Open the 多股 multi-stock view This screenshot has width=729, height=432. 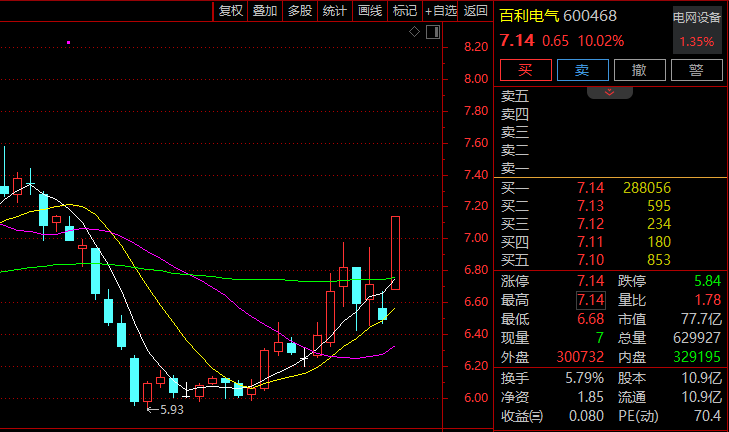pos(300,11)
